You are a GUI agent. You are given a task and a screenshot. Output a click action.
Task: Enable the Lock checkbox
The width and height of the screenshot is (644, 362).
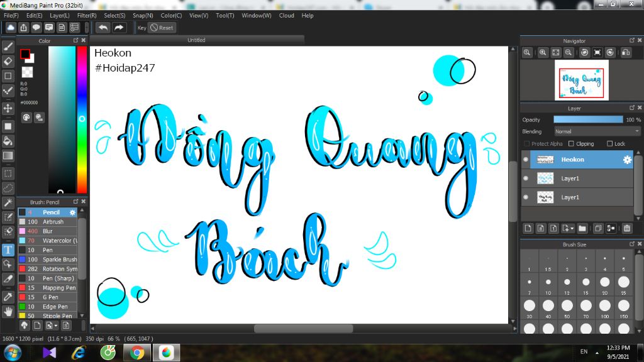pos(609,144)
